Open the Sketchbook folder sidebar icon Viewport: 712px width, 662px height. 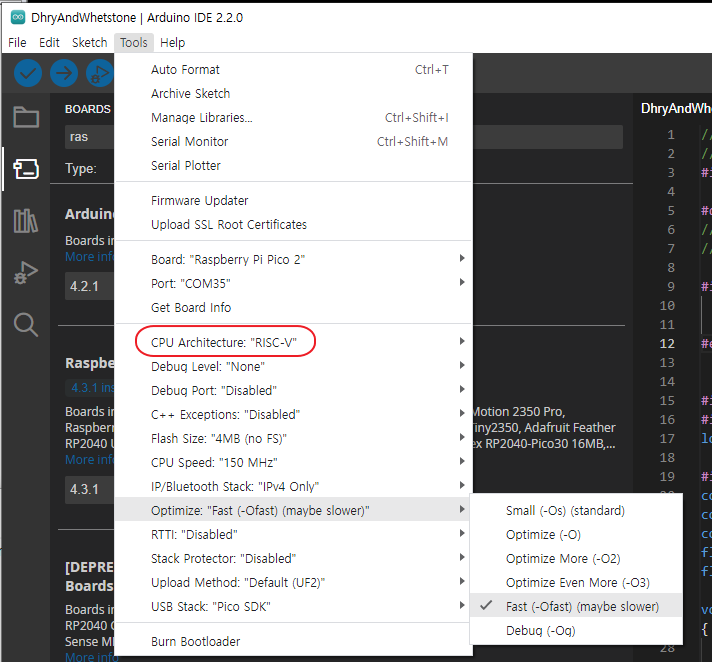pyautogui.click(x=26, y=117)
